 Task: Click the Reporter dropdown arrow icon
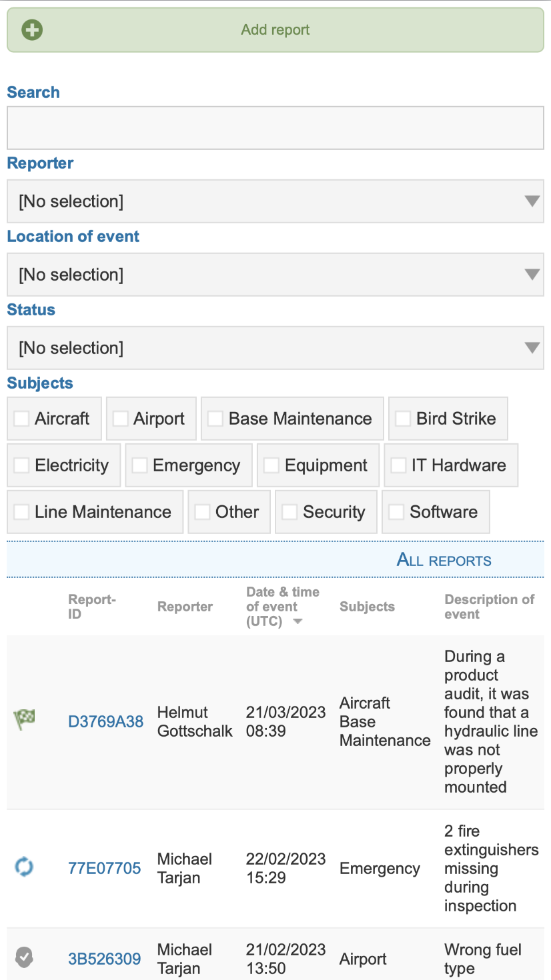pyautogui.click(x=532, y=201)
